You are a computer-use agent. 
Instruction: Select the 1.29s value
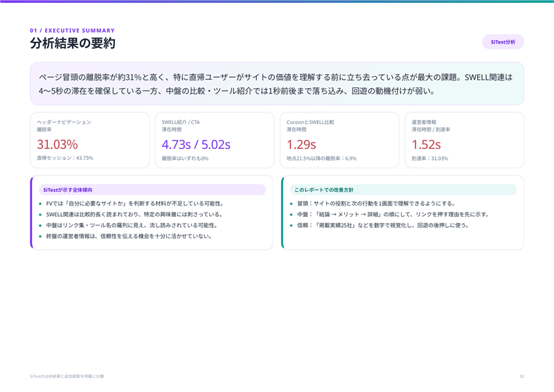click(301, 144)
